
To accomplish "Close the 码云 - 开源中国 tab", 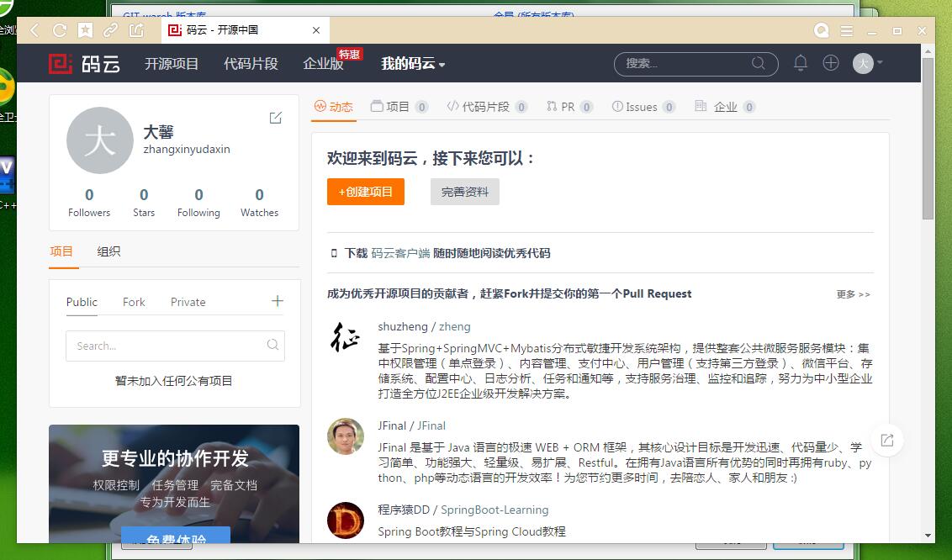I will (316, 29).
